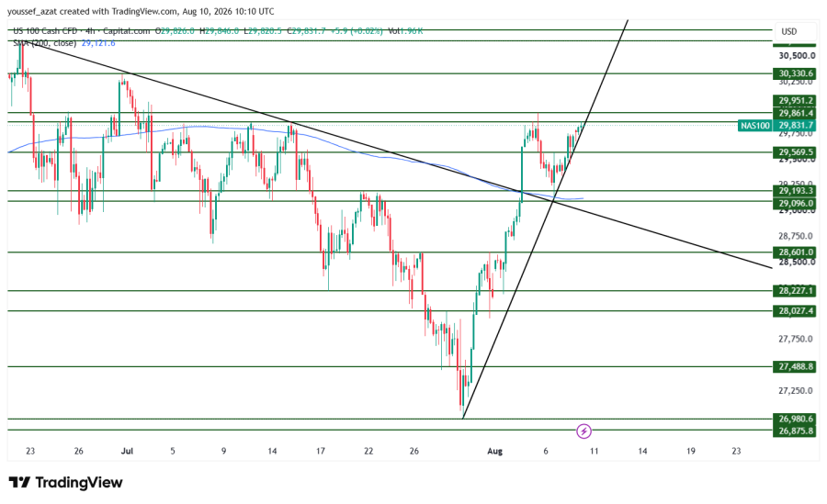Click the 28,750.0 axis price tick

[x=796, y=236]
